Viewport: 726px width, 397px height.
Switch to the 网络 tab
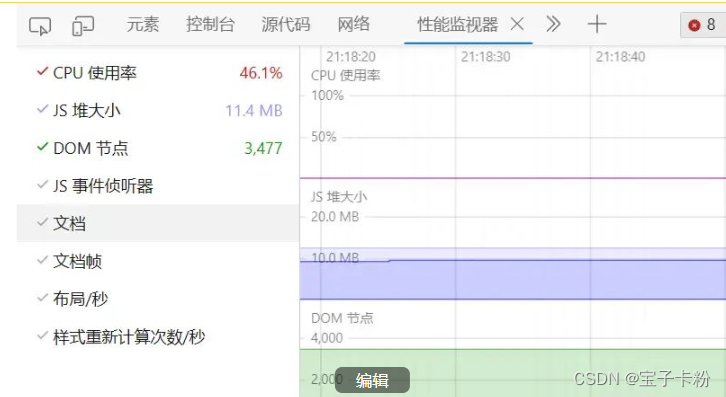(353, 24)
